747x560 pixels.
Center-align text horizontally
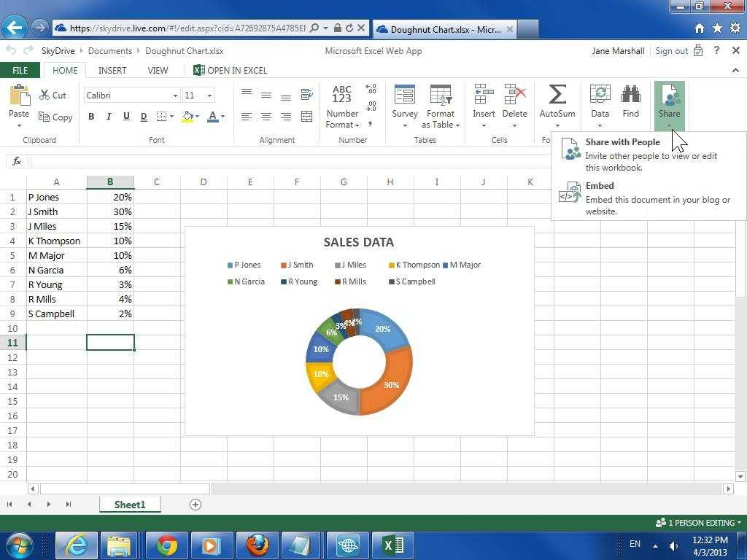[266, 117]
